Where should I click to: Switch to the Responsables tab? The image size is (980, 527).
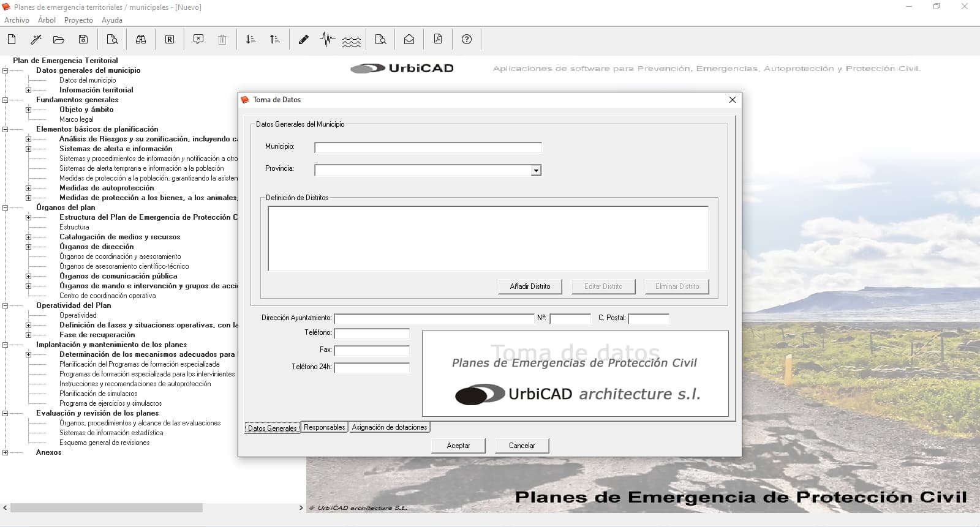coord(325,427)
